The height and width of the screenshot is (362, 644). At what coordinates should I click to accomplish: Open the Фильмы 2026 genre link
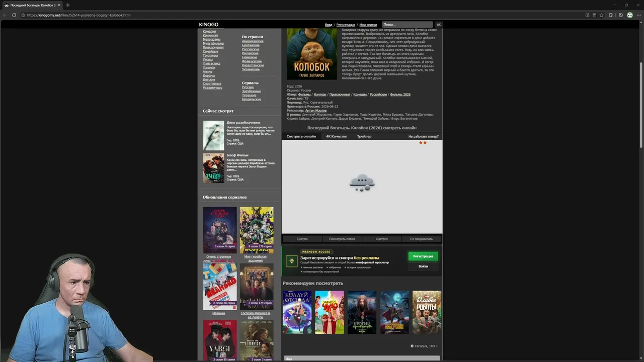[400, 95]
